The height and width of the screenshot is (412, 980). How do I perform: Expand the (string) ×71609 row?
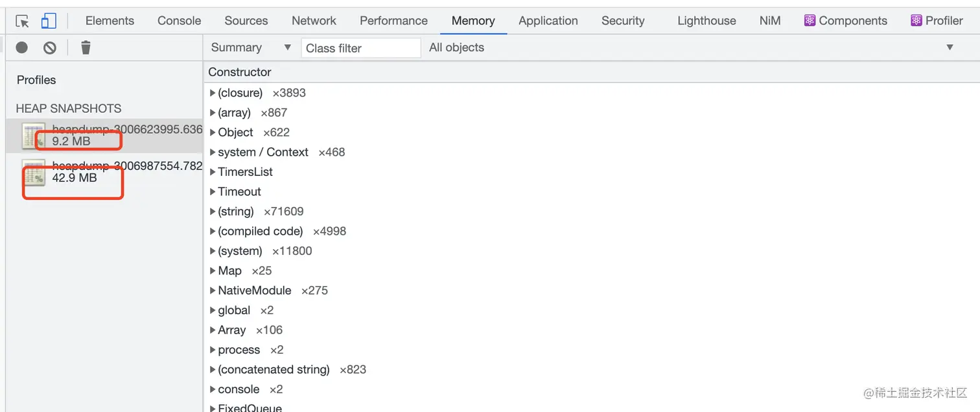(x=213, y=212)
